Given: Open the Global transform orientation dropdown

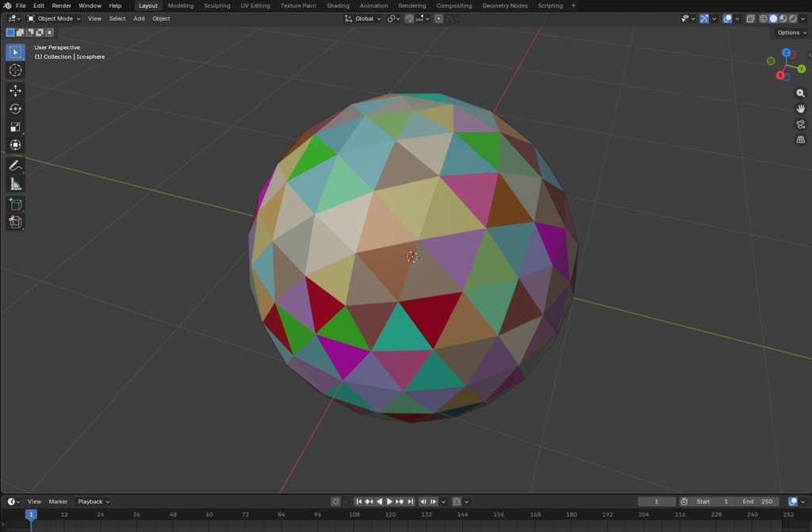Looking at the screenshot, I should 362,18.
